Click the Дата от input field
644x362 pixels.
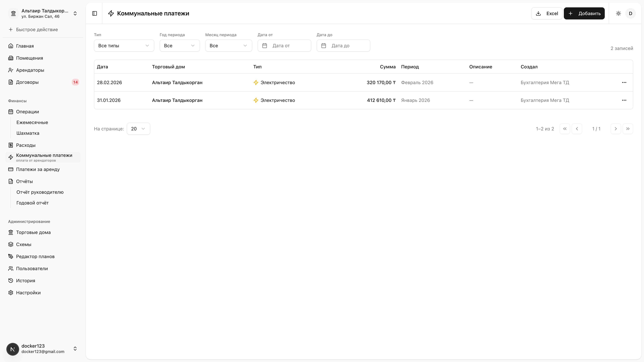coord(284,46)
